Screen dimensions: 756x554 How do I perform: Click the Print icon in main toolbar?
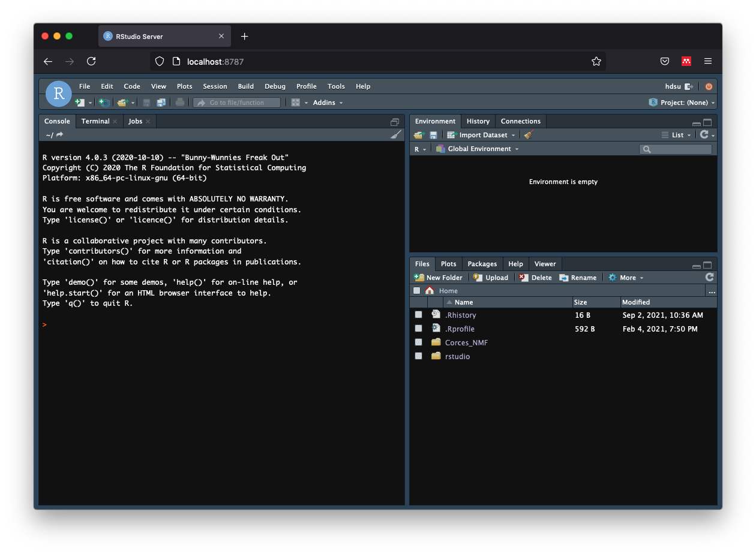coord(180,103)
